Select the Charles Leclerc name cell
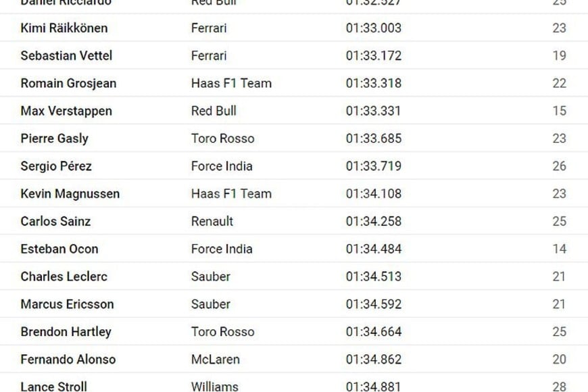Viewport: 588px width, 392px height. [x=64, y=276]
